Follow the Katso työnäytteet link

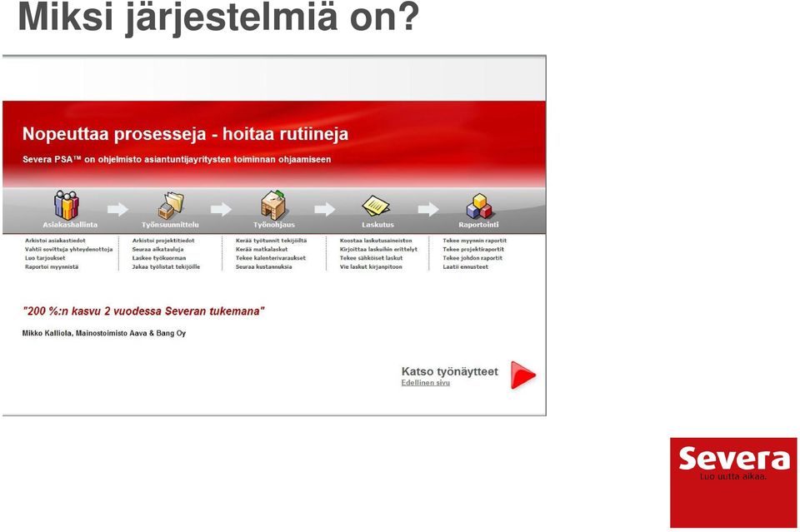pyautogui.click(x=449, y=371)
